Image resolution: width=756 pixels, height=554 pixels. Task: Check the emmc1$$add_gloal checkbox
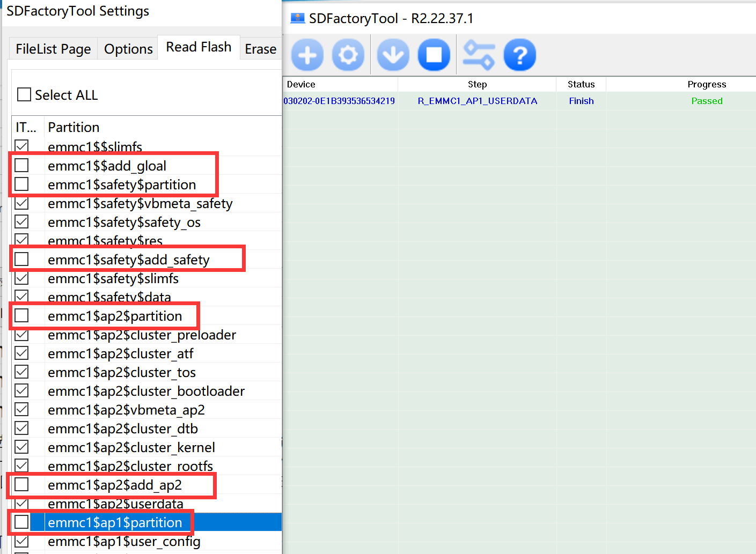tap(21, 165)
